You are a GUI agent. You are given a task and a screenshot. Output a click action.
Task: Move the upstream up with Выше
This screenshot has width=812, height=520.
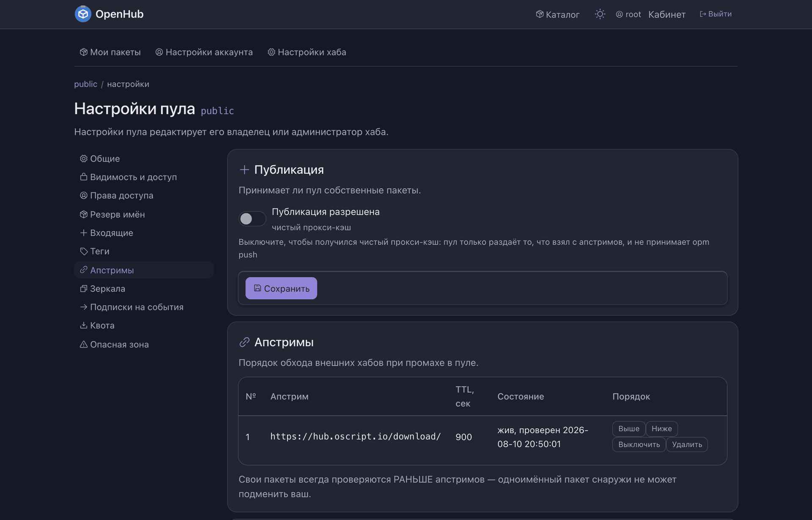(x=628, y=429)
